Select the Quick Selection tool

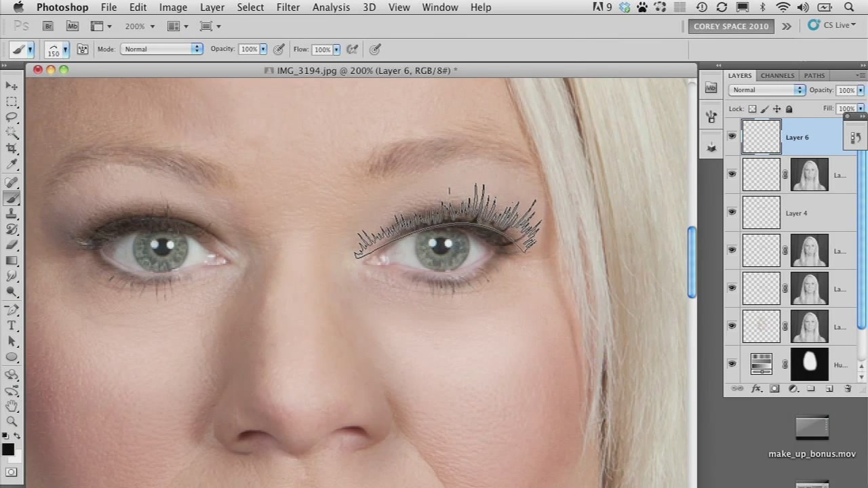click(12, 133)
